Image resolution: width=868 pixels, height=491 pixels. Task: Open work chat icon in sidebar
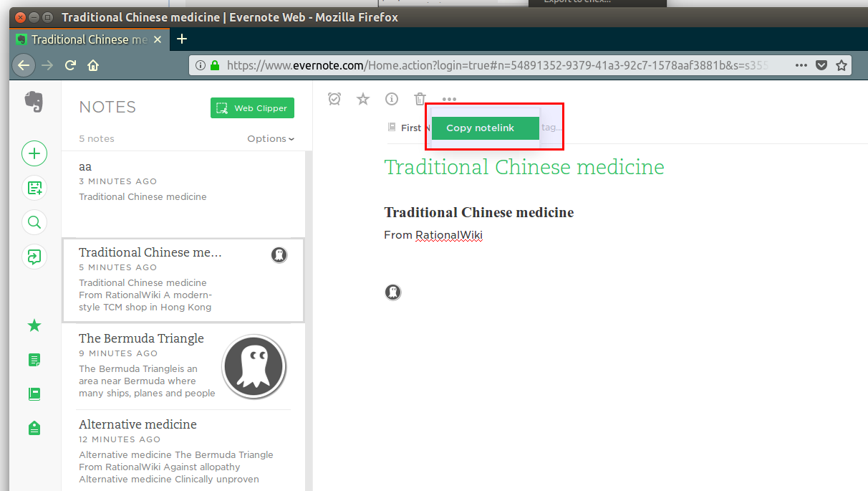[34, 257]
